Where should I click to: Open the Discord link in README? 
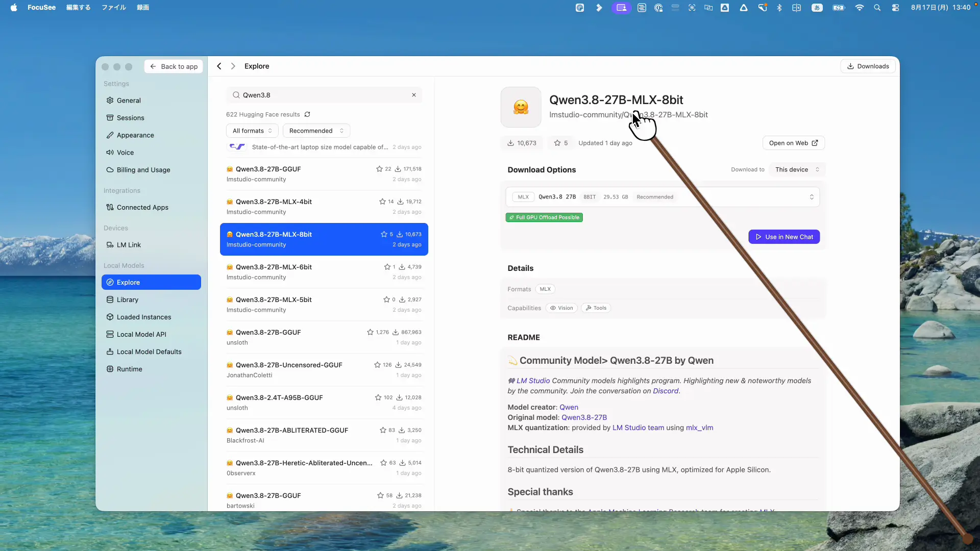click(x=666, y=391)
